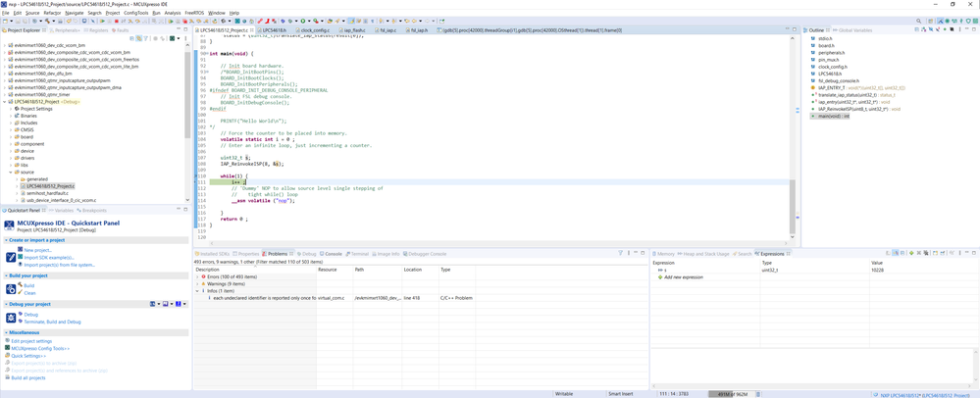Click the Develop perspective icon at top right
980x398 pixels.
[941, 21]
